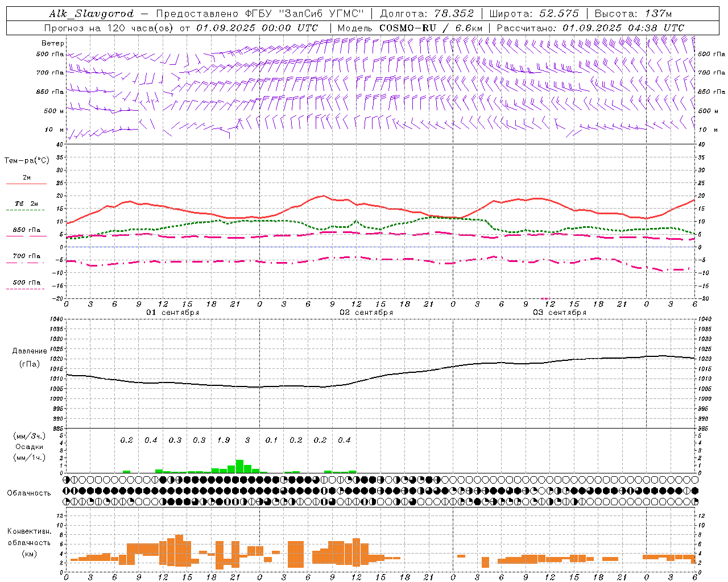Viewport: 728px width, 582px height.
Task: Click the station name Alk_Slavgorod in header
Action: [91, 14]
